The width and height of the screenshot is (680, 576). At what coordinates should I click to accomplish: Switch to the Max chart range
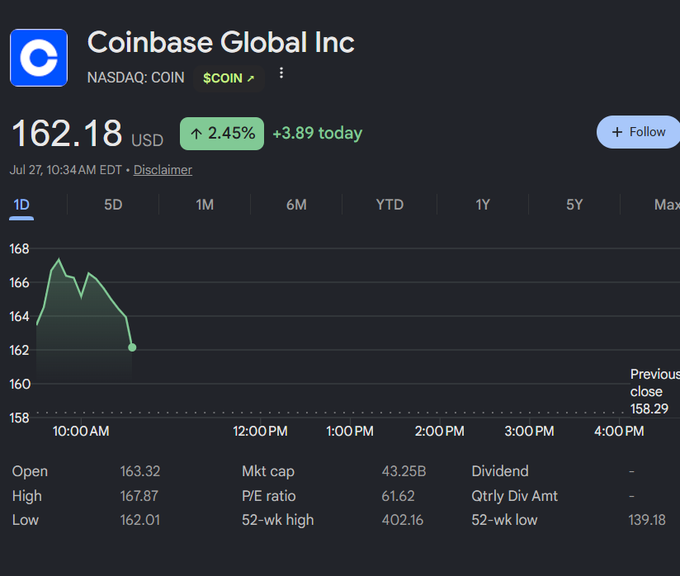(667, 205)
